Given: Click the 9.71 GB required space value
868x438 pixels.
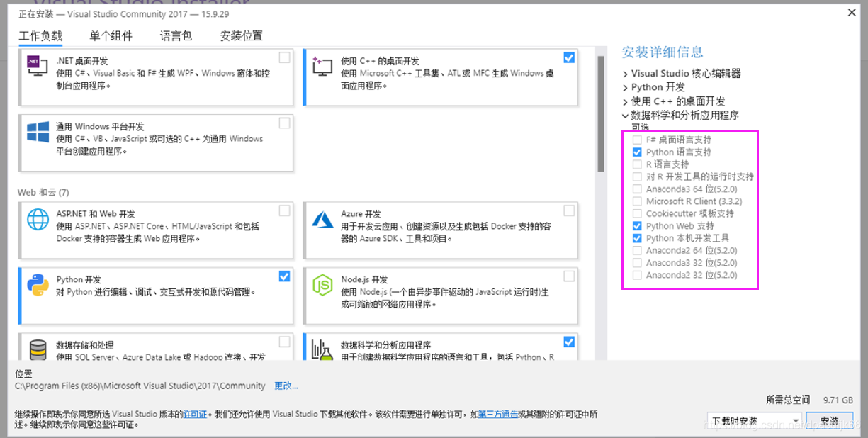Looking at the screenshot, I should click(x=838, y=400).
